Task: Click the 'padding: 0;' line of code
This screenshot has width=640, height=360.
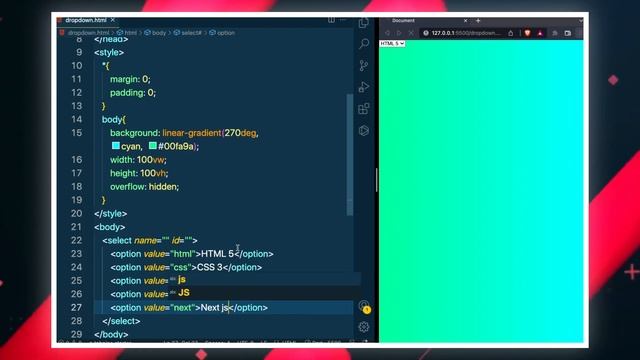Action: coord(133,93)
